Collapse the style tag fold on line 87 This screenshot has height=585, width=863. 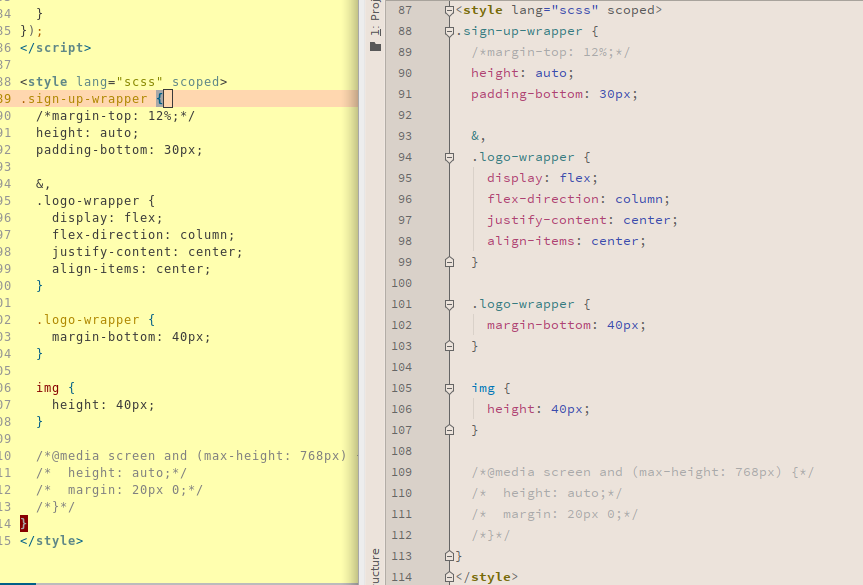click(449, 10)
